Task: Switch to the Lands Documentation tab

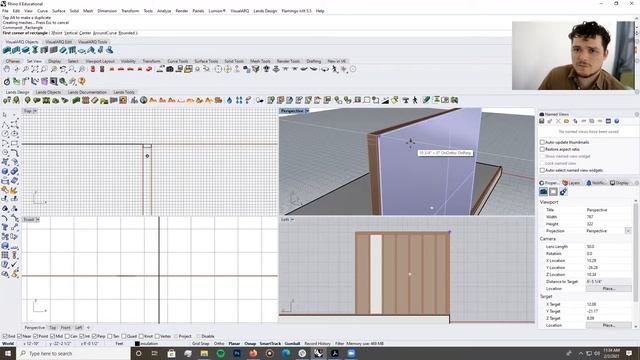Action: click(87, 92)
